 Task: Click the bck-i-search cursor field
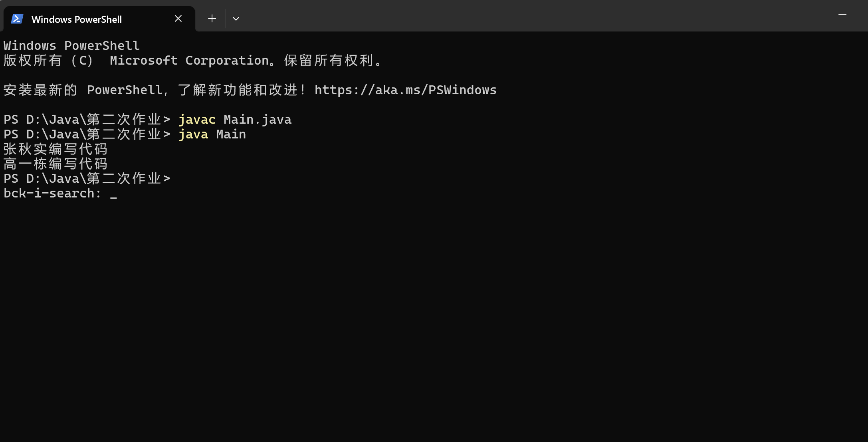click(114, 194)
